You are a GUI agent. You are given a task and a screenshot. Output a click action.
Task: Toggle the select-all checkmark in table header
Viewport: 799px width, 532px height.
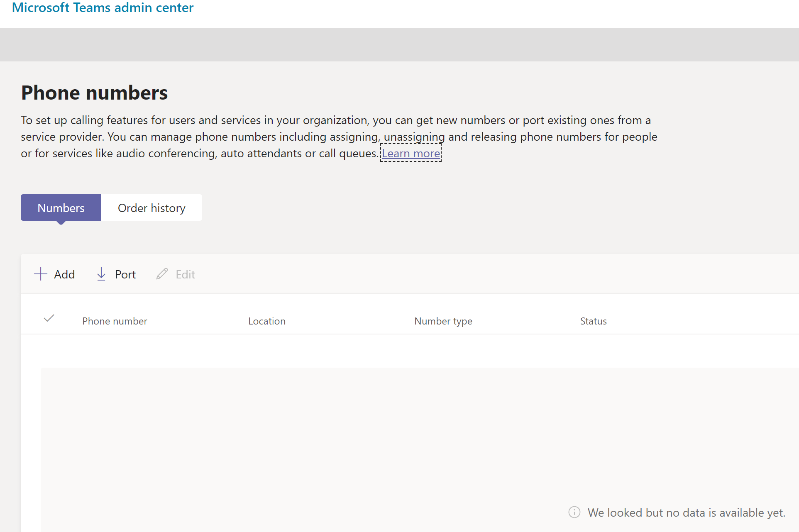pos(49,318)
